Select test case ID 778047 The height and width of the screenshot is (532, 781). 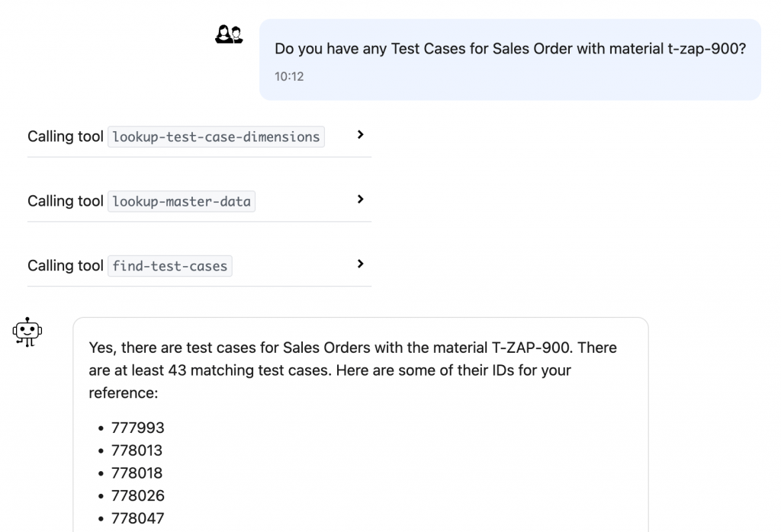click(137, 518)
